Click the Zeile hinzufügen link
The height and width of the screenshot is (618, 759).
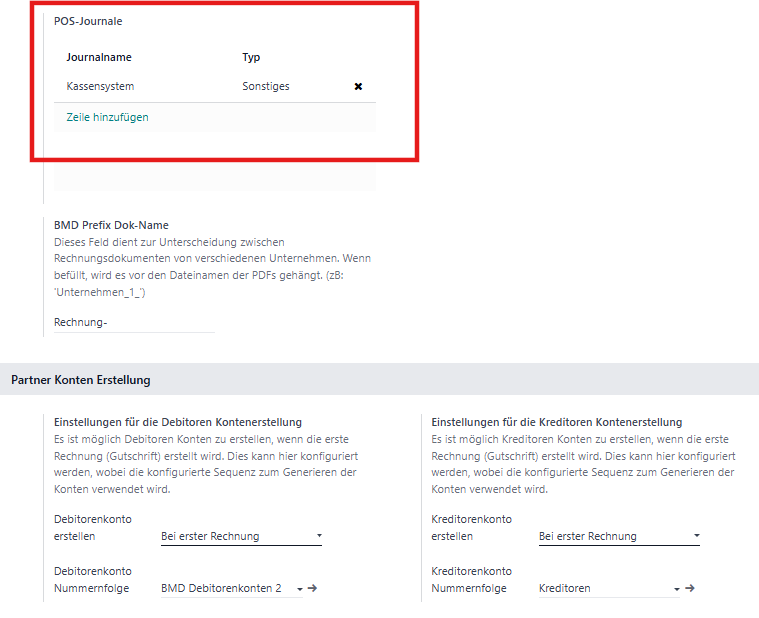[x=107, y=117]
